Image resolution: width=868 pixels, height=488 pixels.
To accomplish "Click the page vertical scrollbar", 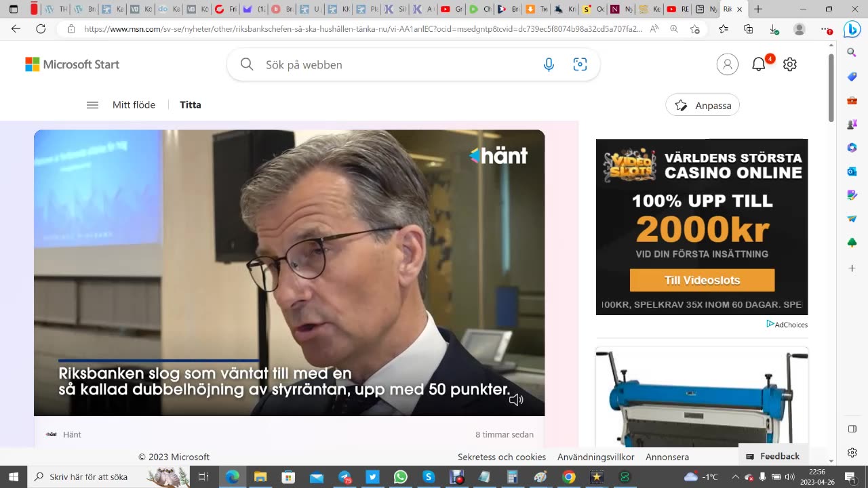I will pyautogui.click(x=831, y=88).
